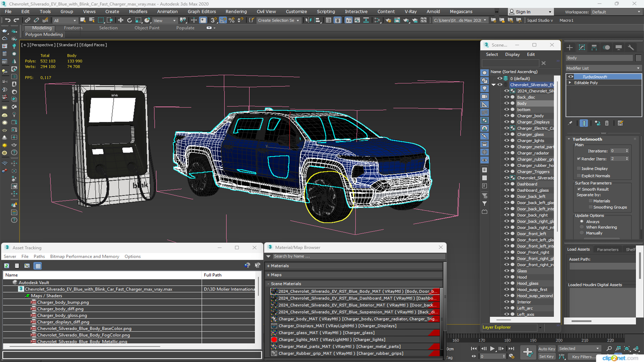The height and width of the screenshot is (362, 644).
Task: Click Charger_lights_MAT red material swatch
Action: tap(274, 340)
